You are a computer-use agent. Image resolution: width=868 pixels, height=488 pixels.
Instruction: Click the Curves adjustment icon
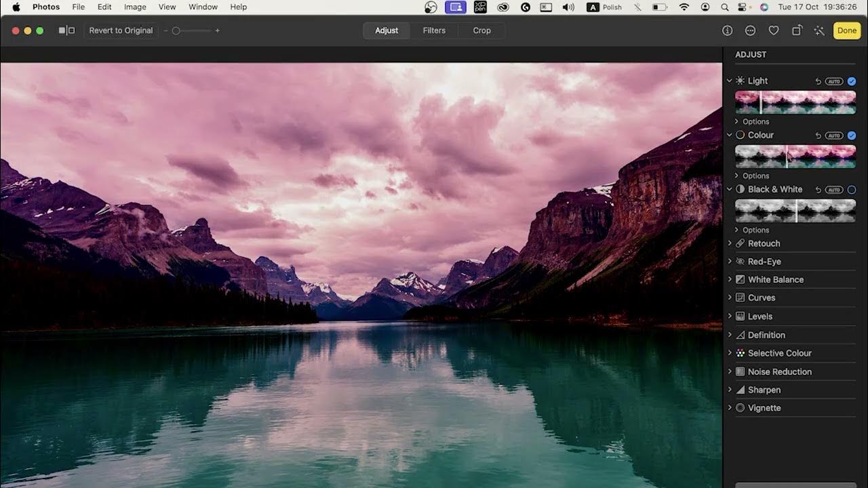tap(740, 298)
